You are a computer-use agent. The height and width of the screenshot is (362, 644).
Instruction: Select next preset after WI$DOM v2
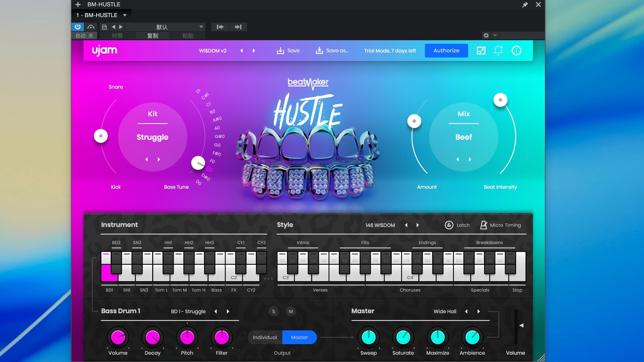click(x=254, y=51)
